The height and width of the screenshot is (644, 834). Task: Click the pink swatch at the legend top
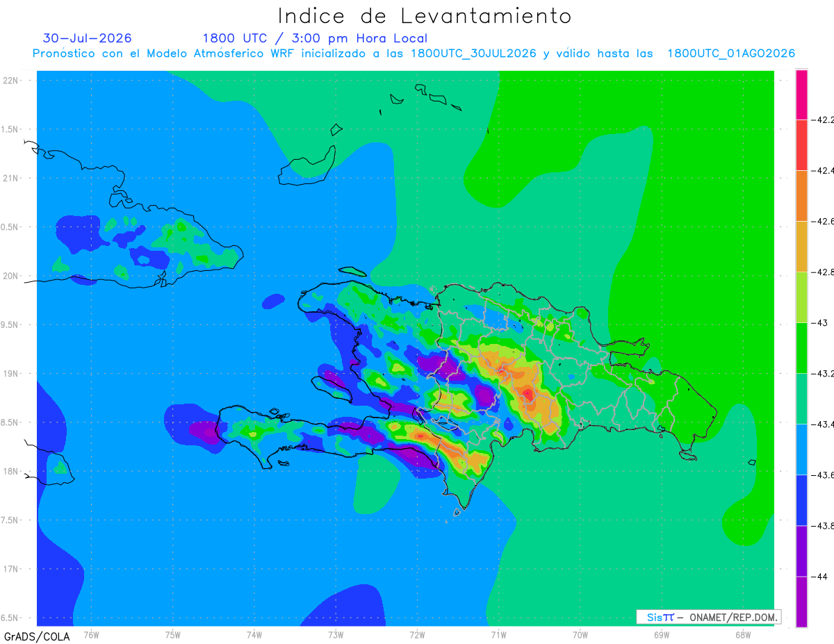(801, 94)
